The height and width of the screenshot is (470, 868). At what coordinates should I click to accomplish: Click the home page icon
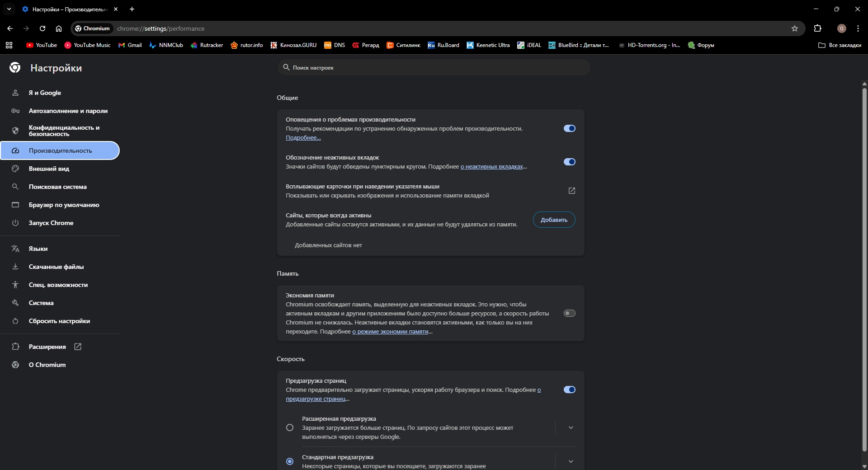pos(59,28)
